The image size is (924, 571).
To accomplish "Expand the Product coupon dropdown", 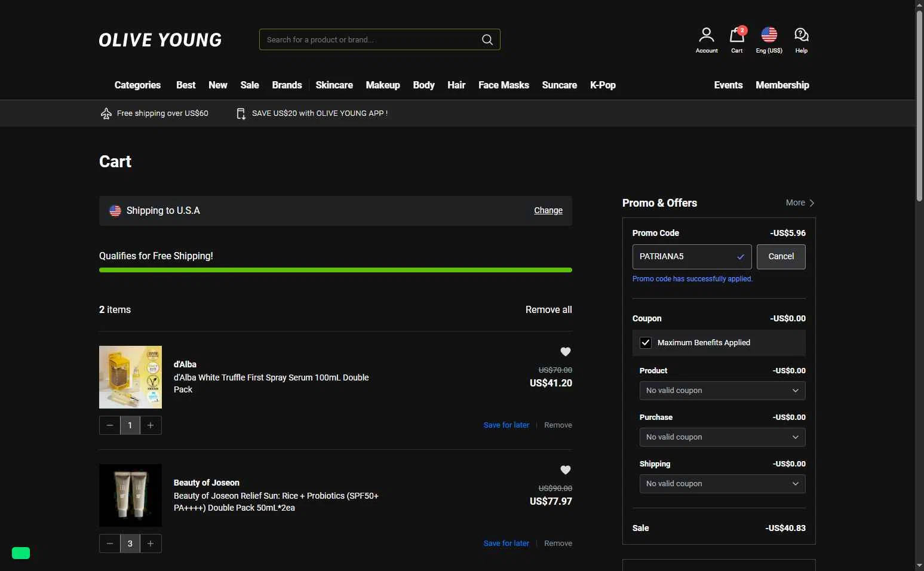I will tap(722, 391).
